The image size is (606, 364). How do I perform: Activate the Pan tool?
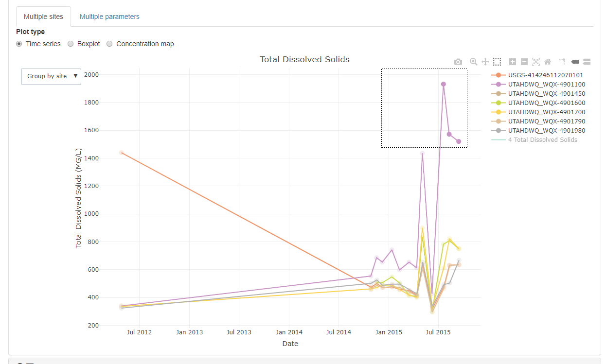click(485, 62)
